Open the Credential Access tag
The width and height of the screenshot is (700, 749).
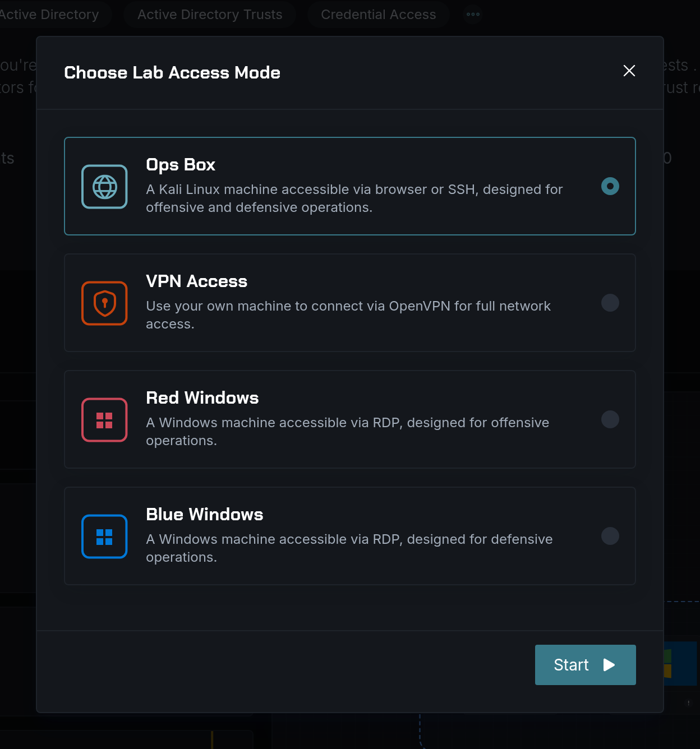click(x=379, y=15)
